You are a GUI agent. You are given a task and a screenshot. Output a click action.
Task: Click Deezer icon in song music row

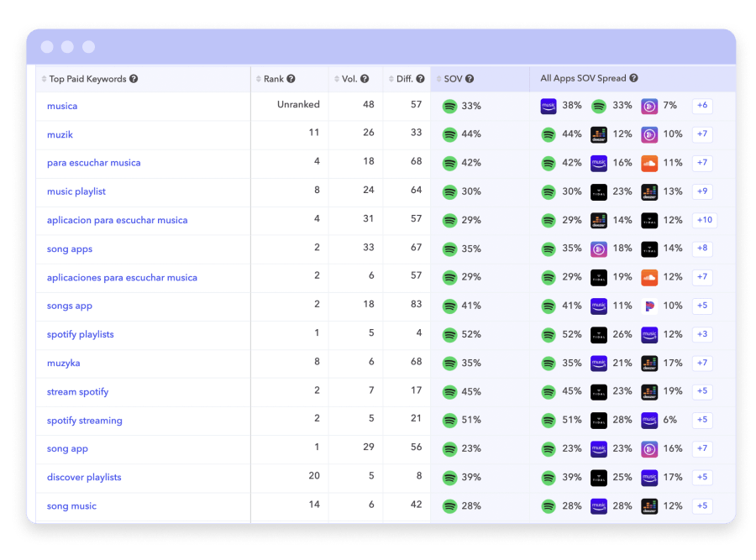tap(649, 506)
